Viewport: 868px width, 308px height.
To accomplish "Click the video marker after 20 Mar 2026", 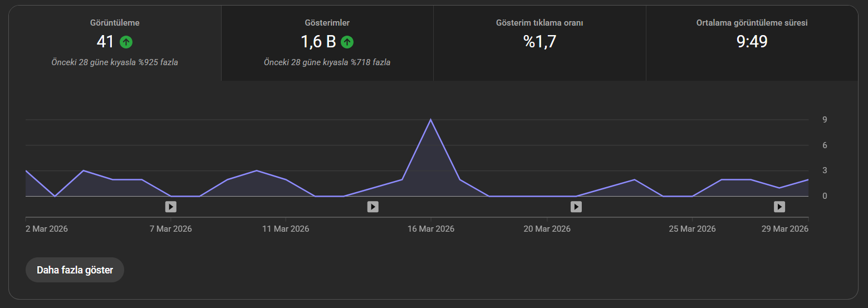I will pyautogui.click(x=576, y=207).
